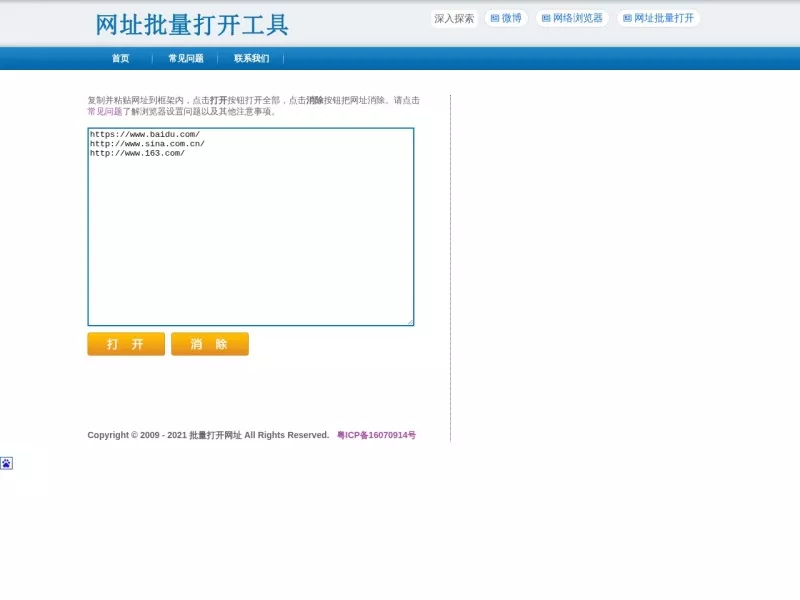The height and width of the screenshot is (600, 800).
Task: Open the 网络浏览器 suggestion chip
Action: (x=572, y=18)
